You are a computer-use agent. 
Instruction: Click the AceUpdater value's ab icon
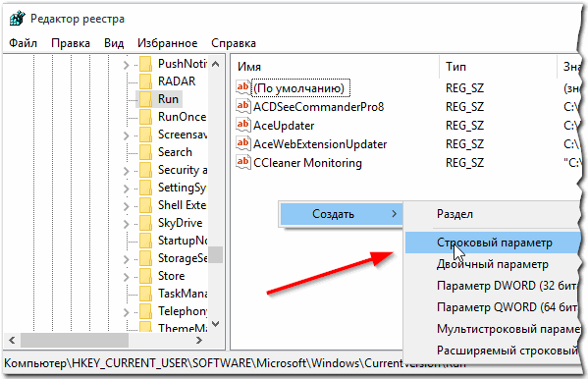243,125
